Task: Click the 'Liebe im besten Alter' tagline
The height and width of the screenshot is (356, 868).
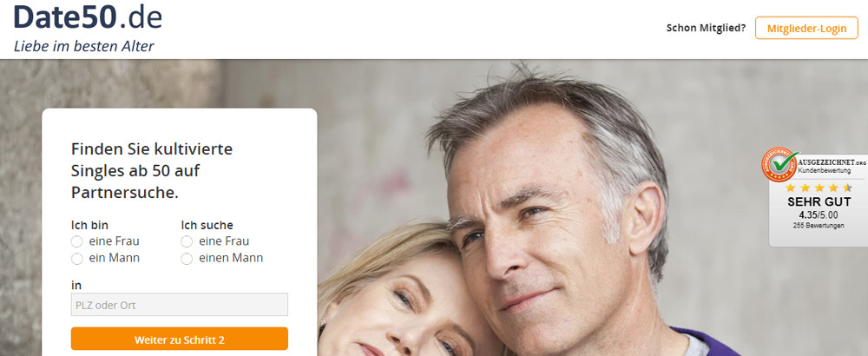Action: coord(83,46)
